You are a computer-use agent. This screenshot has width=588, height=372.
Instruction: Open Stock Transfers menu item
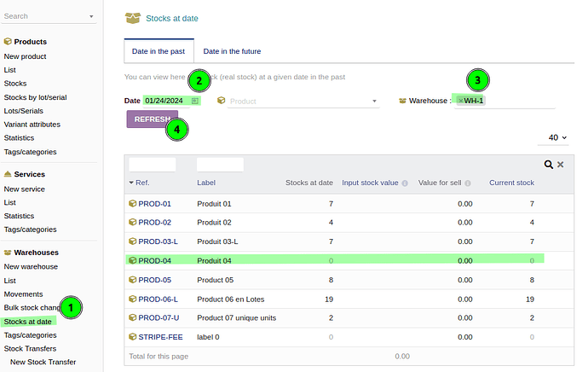[30, 348]
